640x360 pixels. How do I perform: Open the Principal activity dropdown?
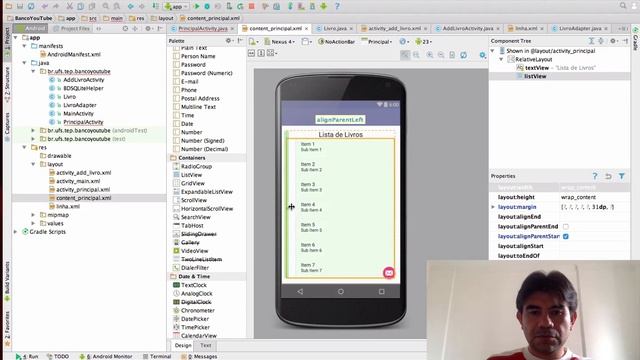(377, 42)
